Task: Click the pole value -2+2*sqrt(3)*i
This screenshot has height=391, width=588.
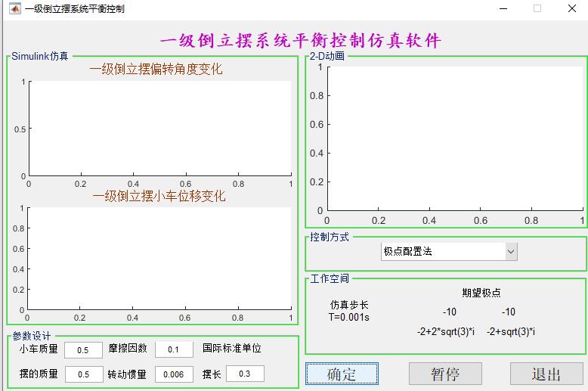Action: pos(446,332)
